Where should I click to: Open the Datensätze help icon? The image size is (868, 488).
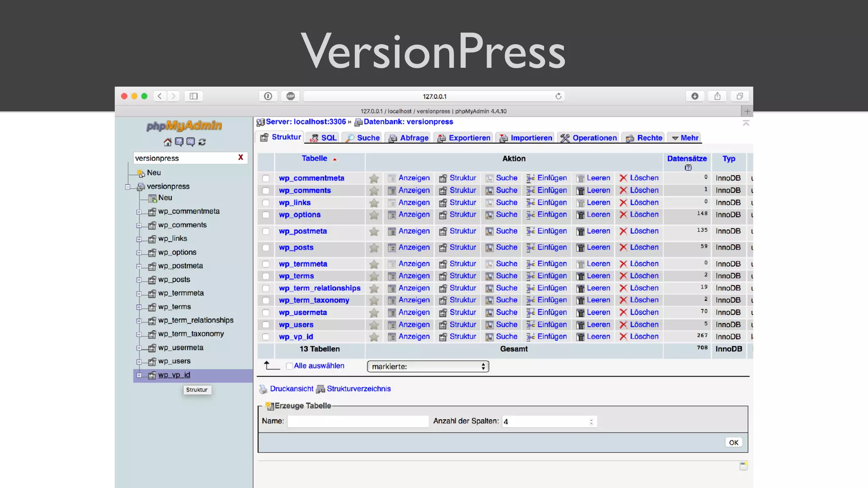tap(688, 167)
